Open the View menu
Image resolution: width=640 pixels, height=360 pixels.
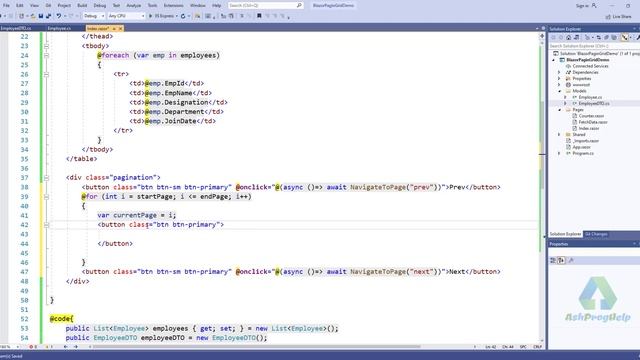click(34, 5)
